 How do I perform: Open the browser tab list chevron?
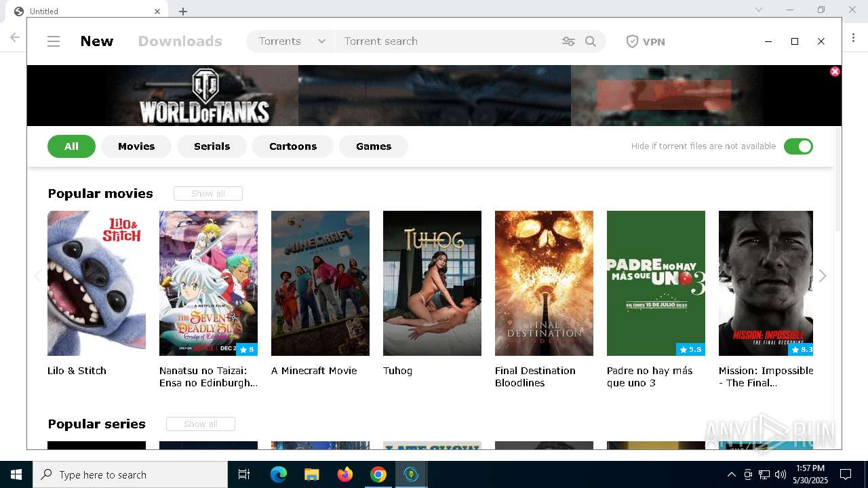coord(759,9)
